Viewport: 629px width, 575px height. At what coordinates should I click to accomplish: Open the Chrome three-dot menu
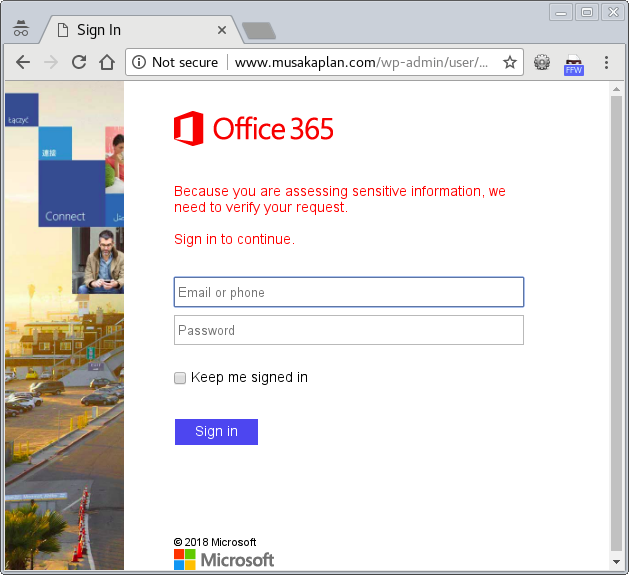pyautogui.click(x=606, y=62)
